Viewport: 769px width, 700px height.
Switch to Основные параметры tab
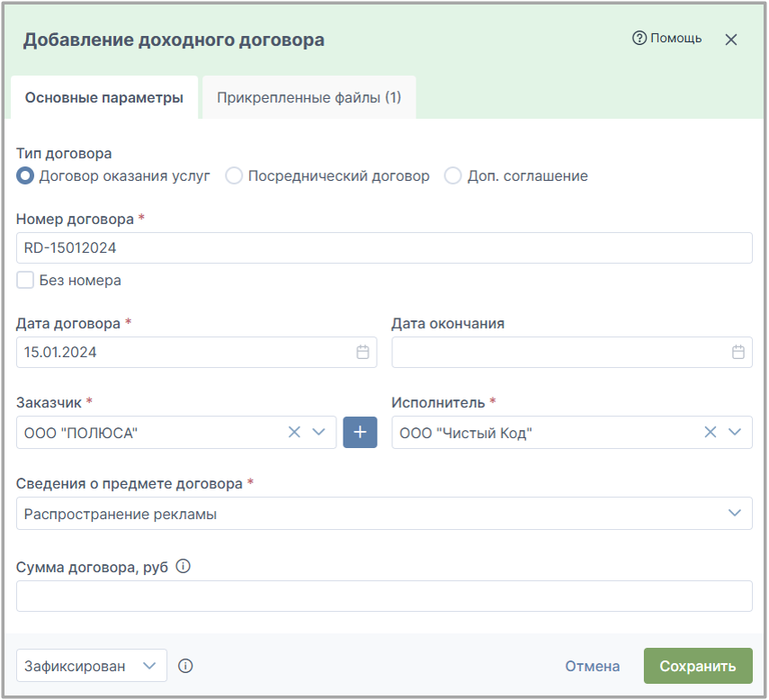click(x=104, y=97)
